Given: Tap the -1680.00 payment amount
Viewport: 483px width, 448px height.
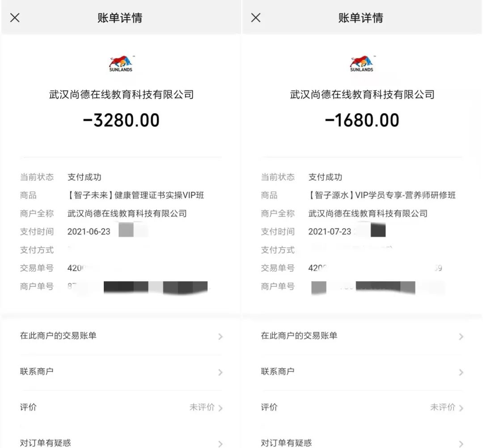Looking at the screenshot, I should click(362, 120).
